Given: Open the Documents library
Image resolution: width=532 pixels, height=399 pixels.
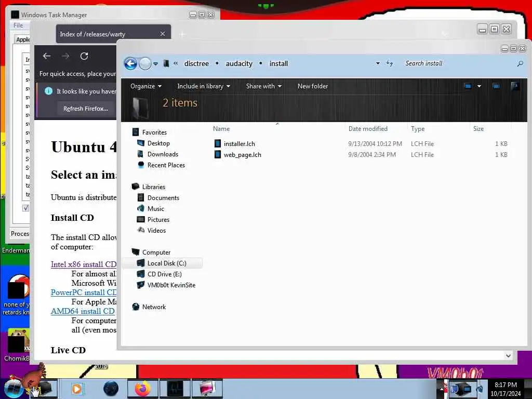Looking at the screenshot, I should click(x=163, y=197).
